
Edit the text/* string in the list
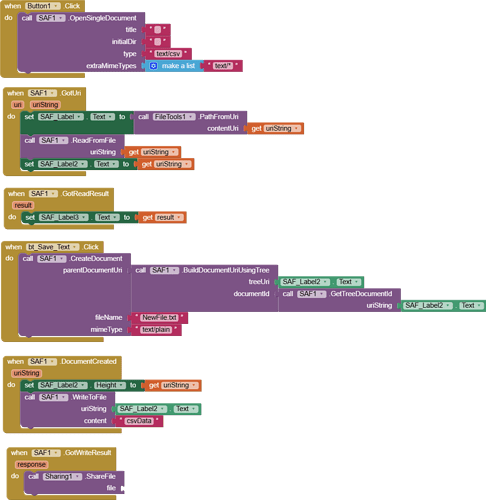tap(223, 66)
